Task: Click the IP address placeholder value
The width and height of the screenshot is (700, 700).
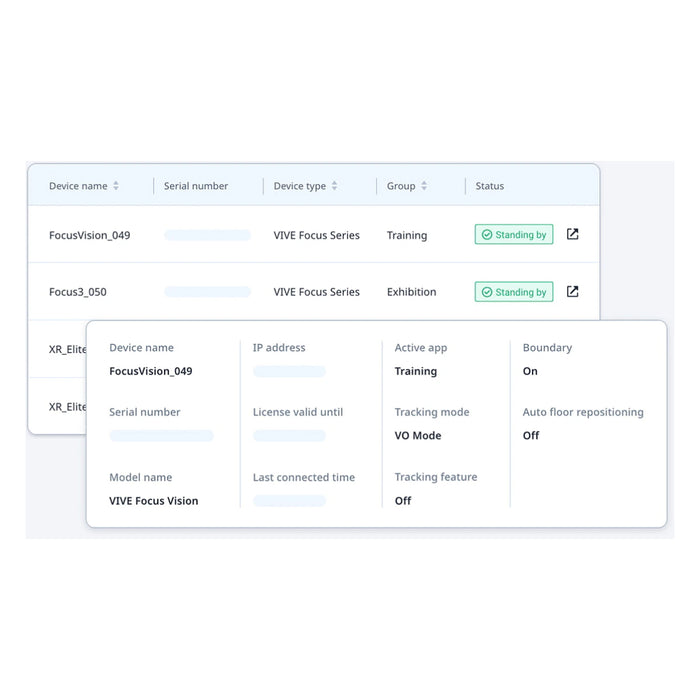Action: click(289, 371)
